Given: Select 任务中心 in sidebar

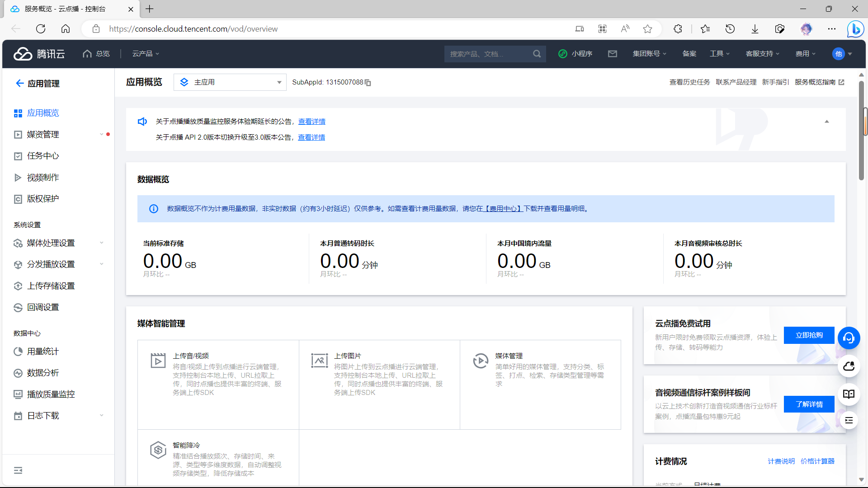Looking at the screenshot, I should pyautogui.click(x=43, y=156).
